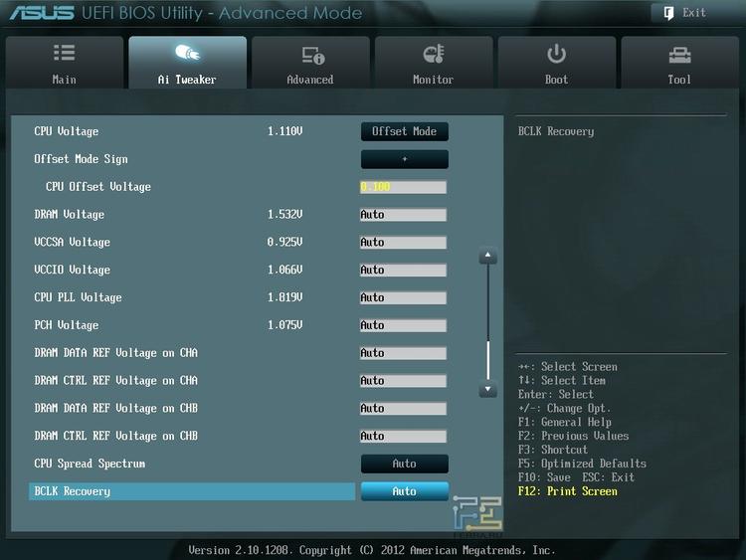This screenshot has width=746, height=560.
Task: Click the F12: Print Screen hint
Action: tap(568, 491)
